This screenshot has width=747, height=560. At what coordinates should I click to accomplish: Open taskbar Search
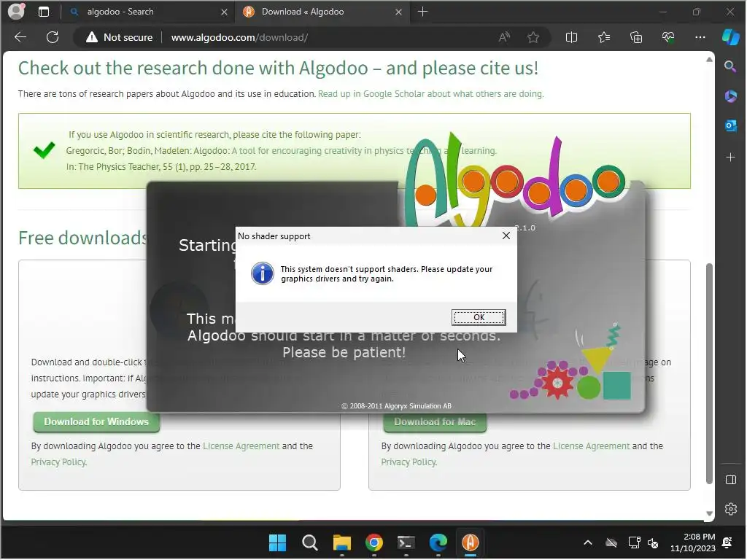coord(309,542)
